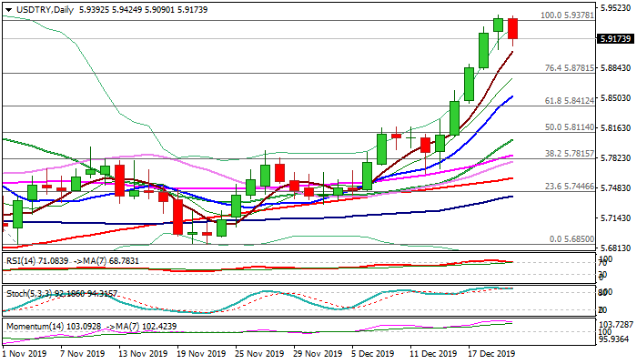The image size is (637, 364).
Task: Click the Fibonacci label 23.6 5.74466
Action: click(x=570, y=187)
